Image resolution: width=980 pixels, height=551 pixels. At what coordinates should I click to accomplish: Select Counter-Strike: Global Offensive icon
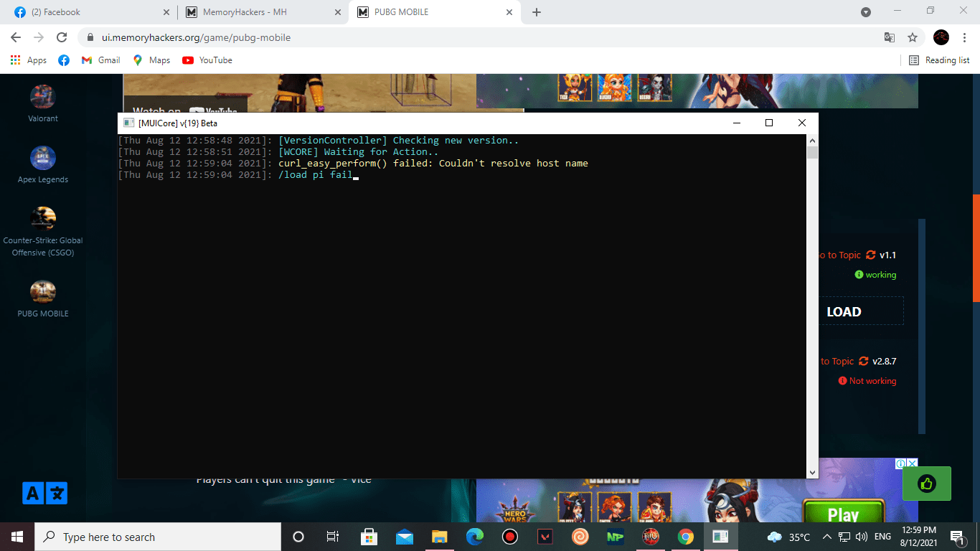(43, 219)
